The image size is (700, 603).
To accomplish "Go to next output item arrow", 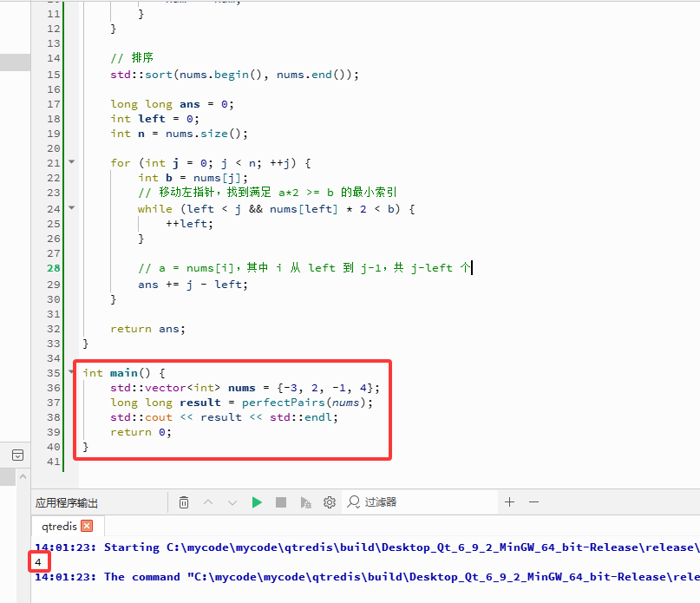I will click(232, 502).
